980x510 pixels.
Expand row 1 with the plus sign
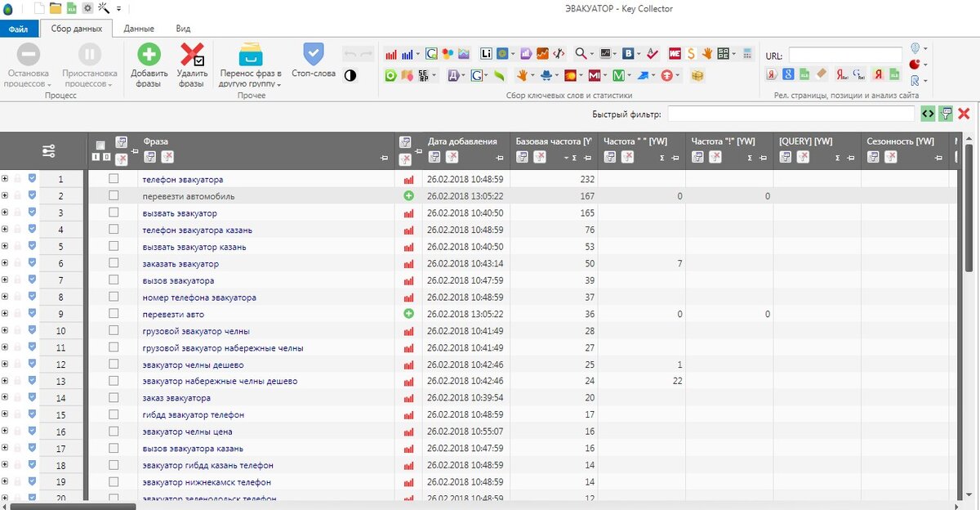(5, 178)
